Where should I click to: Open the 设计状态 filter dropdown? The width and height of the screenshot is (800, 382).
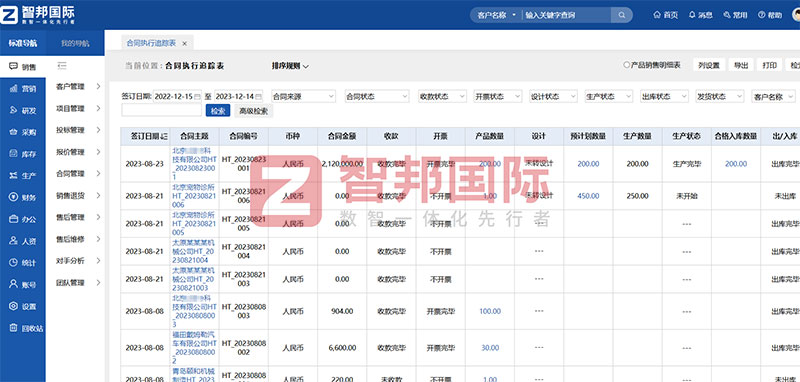(554, 96)
